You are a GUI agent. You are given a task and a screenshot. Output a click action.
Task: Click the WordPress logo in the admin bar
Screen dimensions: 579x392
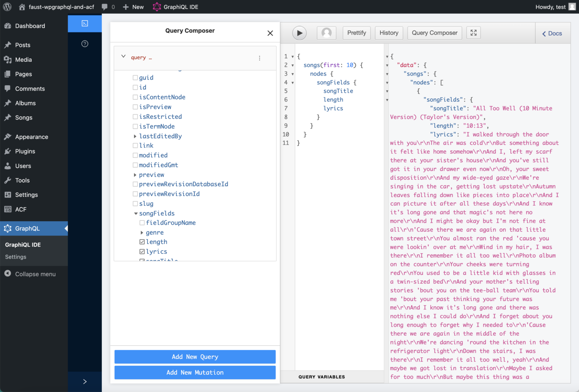coord(7,6)
